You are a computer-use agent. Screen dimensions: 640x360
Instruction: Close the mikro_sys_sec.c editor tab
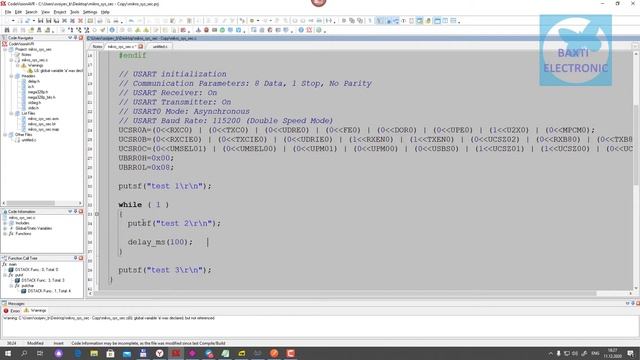pyautogui.click(x=141, y=47)
